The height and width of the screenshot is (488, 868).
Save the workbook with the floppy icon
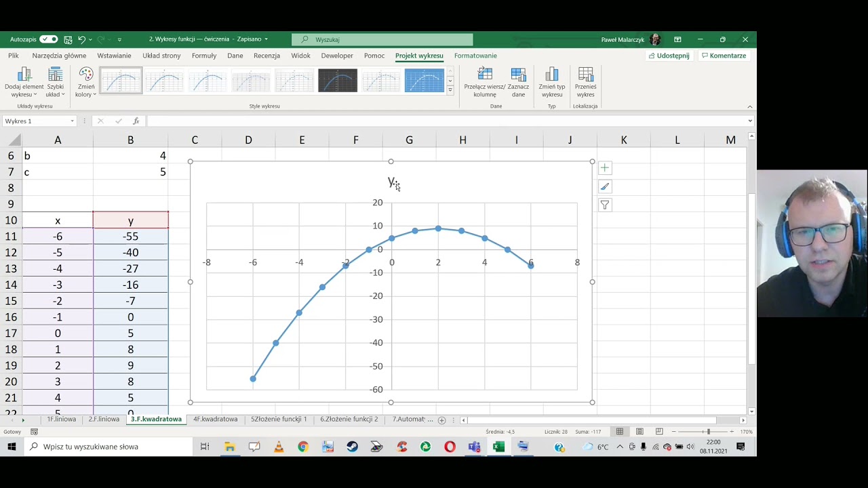pos(67,39)
